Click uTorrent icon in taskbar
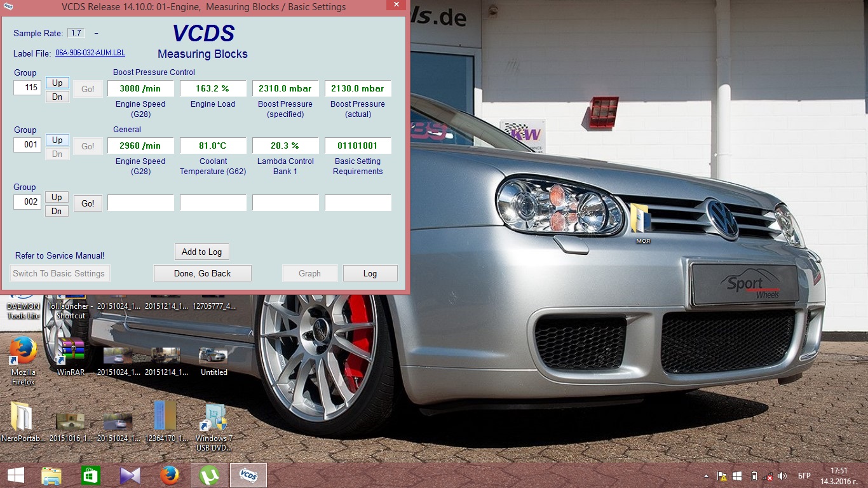 coord(208,475)
